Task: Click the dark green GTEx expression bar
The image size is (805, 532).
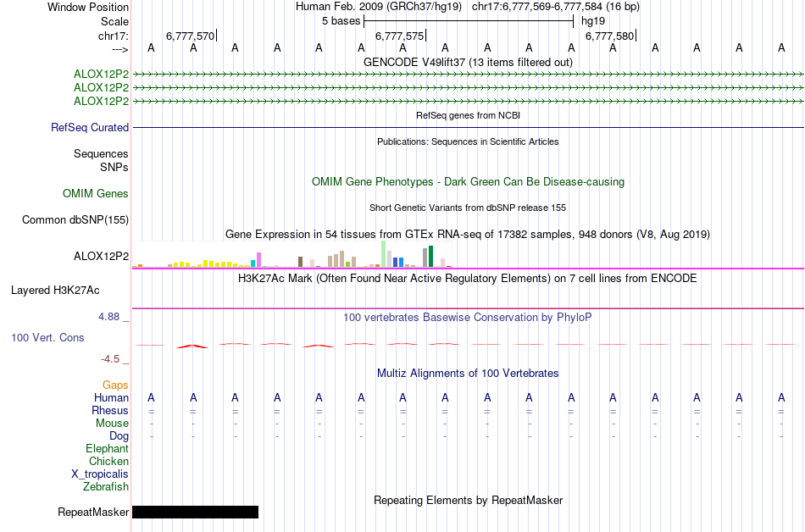Action: click(x=431, y=256)
